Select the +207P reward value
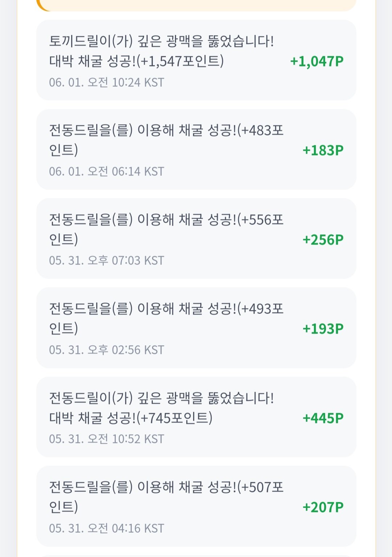Screen dimensions: 392x557 [323, 507]
